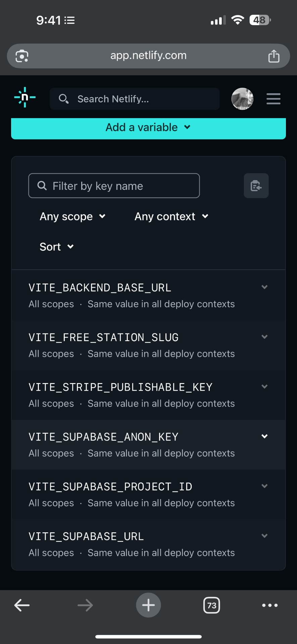Expand the VITE_SUPABASE_ANON_KEY variable row
Screen dimensions: 297x644
point(264,436)
